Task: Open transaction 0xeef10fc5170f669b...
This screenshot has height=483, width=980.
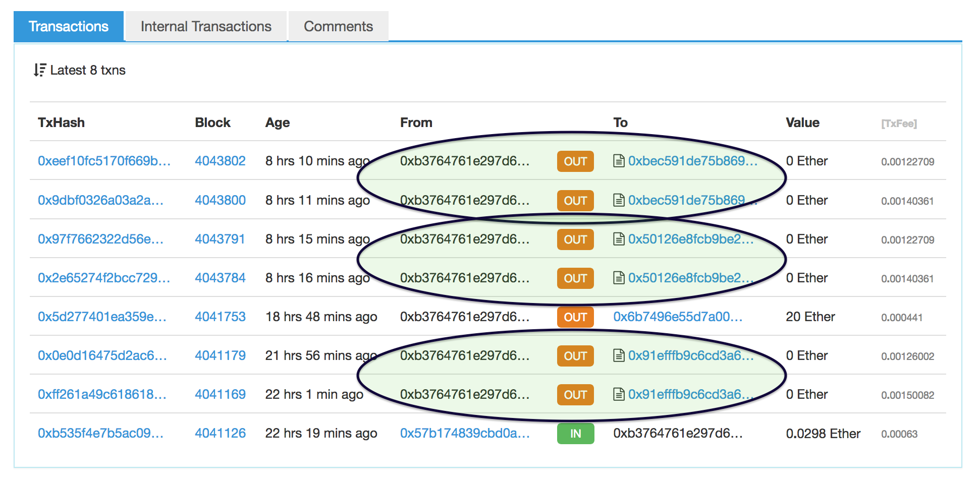Action: click(x=104, y=161)
